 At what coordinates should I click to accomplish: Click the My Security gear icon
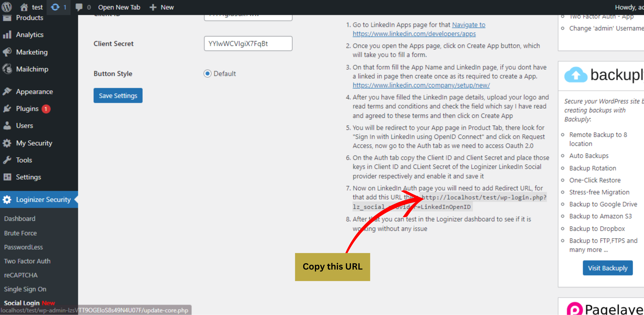point(7,143)
